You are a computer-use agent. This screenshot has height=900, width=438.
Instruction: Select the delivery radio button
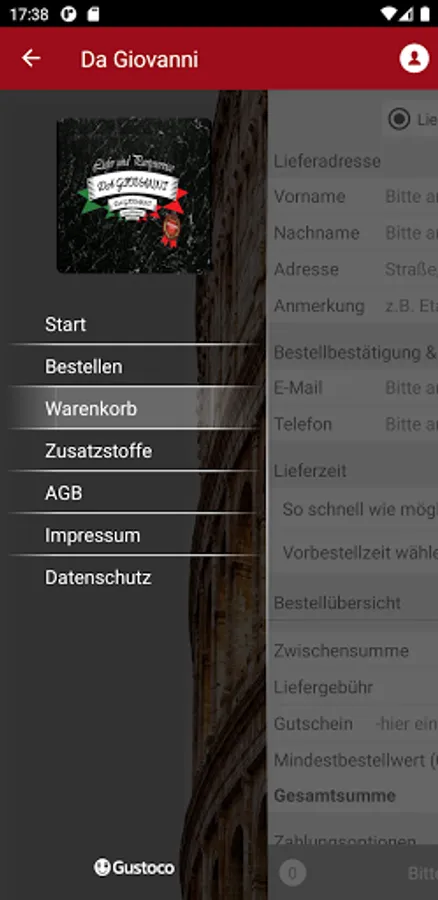pyautogui.click(x=399, y=119)
